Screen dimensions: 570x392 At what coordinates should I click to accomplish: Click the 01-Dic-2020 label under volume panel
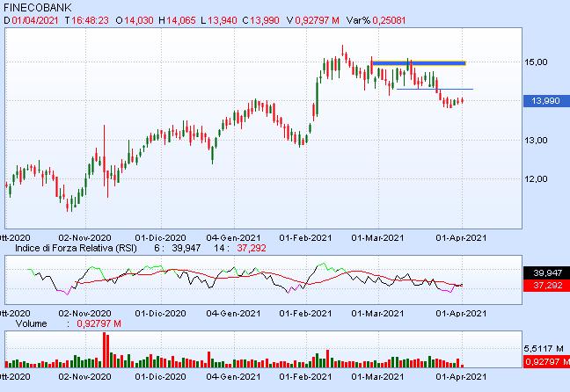tap(160, 377)
